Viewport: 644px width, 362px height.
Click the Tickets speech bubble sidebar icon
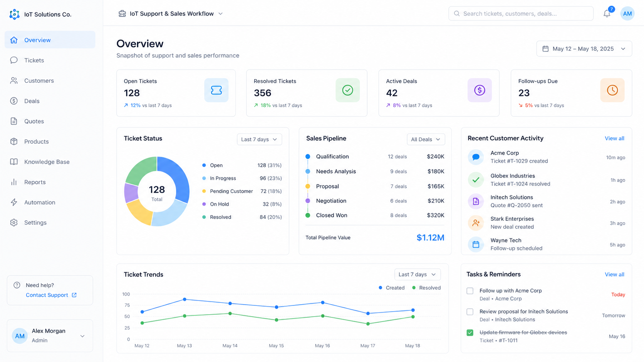point(14,60)
